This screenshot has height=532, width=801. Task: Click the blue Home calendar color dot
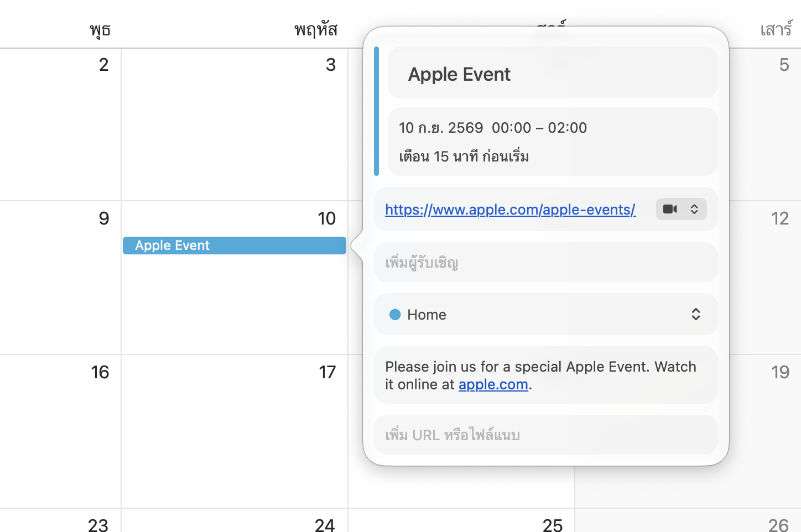pos(395,314)
